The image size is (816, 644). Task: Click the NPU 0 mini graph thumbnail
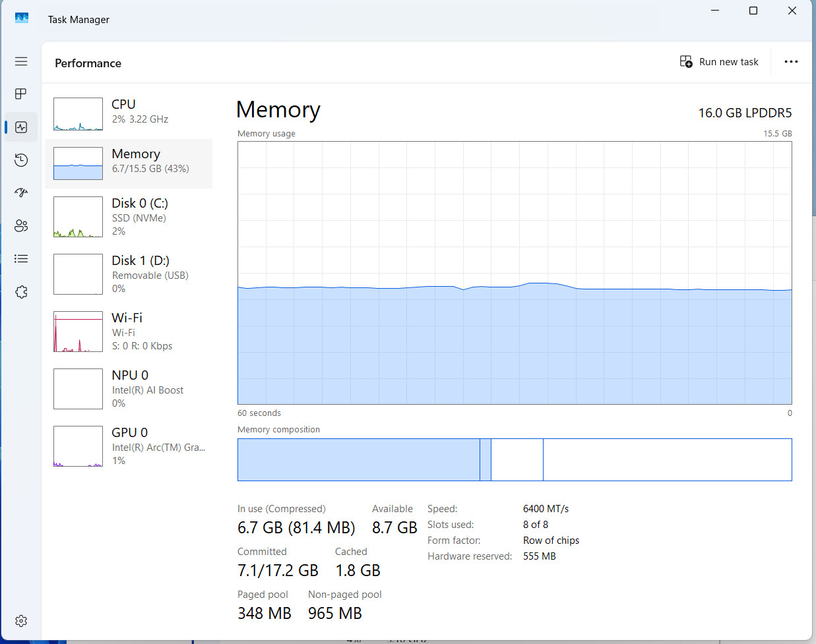click(x=78, y=389)
